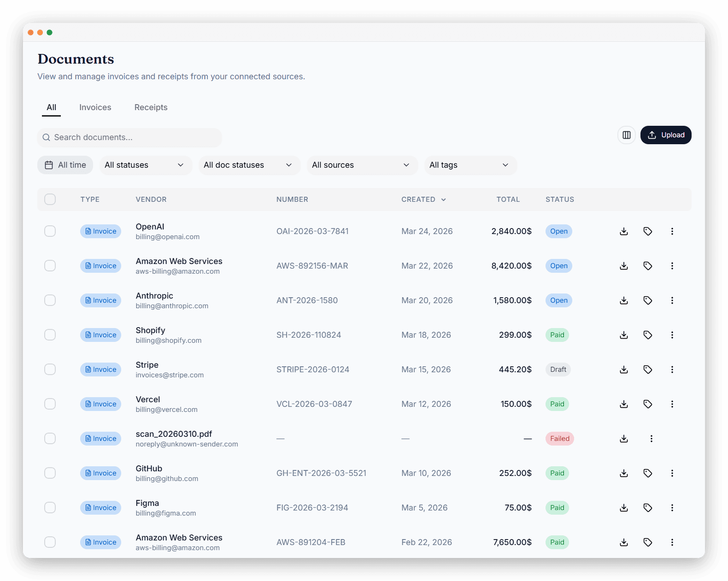This screenshot has width=728, height=581.
Task: Open row menu for Shopify invoice
Action: point(672,335)
